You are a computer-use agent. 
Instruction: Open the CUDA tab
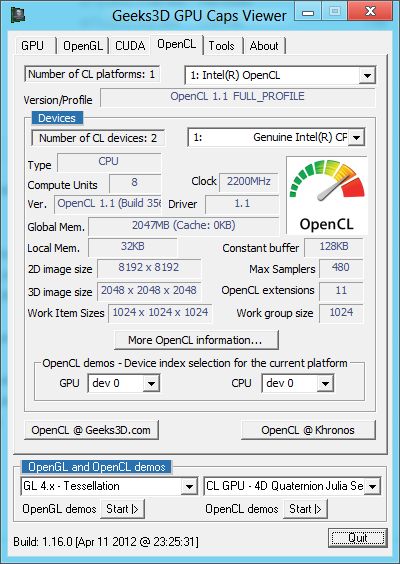(x=130, y=46)
